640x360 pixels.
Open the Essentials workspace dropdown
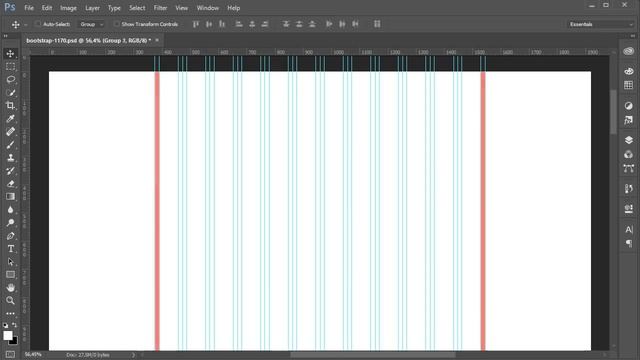click(602, 24)
